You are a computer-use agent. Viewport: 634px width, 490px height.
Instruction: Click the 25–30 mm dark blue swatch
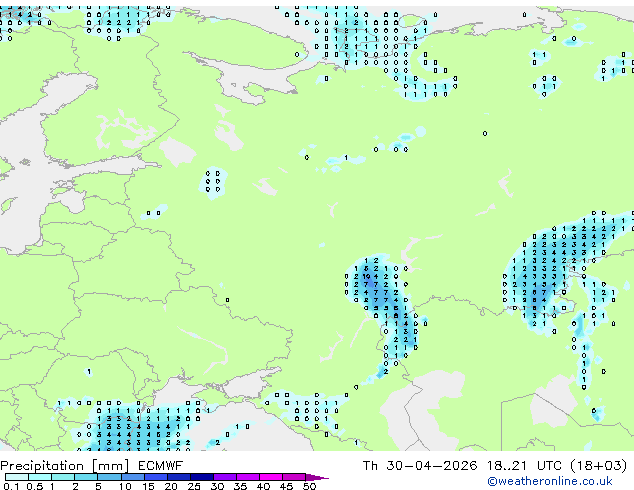(201, 477)
